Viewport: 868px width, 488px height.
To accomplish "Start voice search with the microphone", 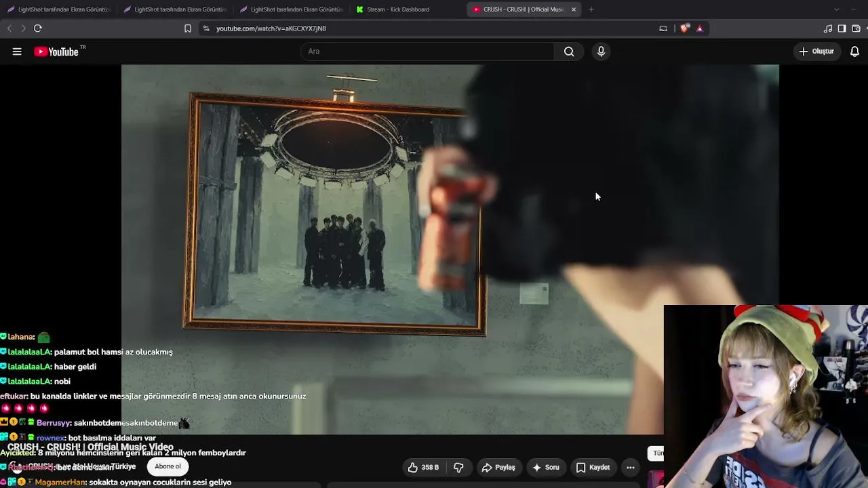I will 601,52.
